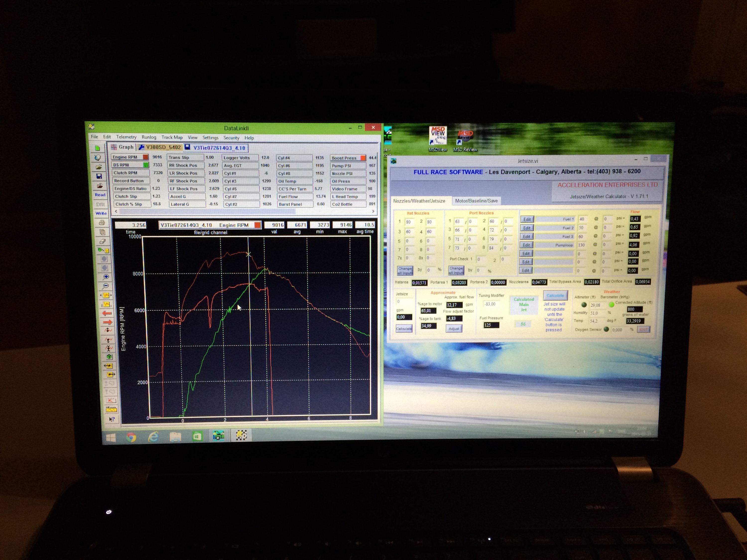Image resolution: width=747 pixels, height=560 pixels.
Task: Click the yellow waveform icon at sidebar bottom
Action: coord(111,409)
